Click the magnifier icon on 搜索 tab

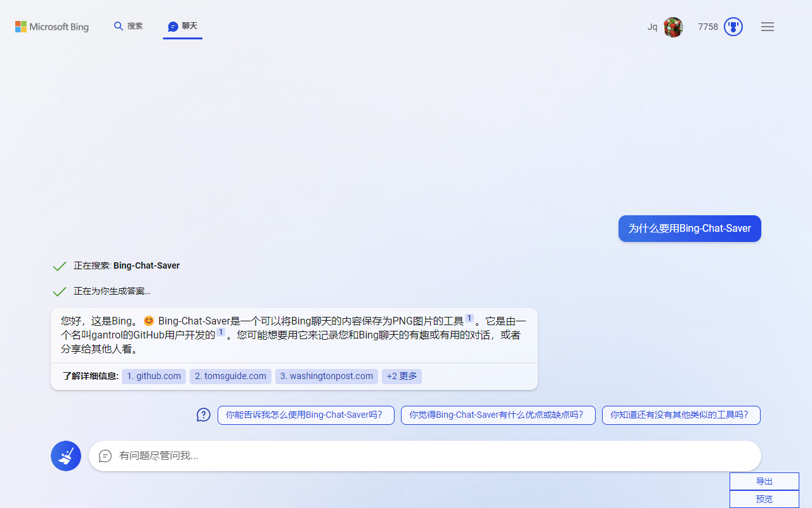click(118, 26)
